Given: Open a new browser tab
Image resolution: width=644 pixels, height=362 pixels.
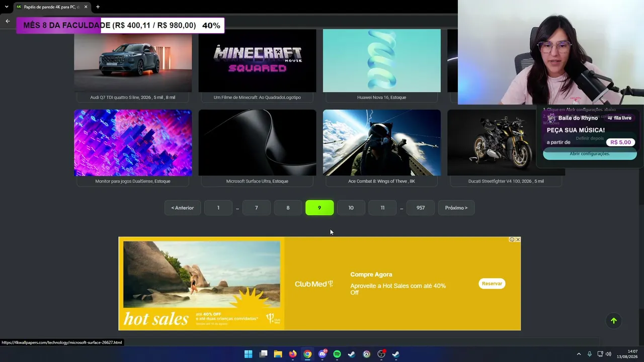Looking at the screenshot, I should coord(98,7).
